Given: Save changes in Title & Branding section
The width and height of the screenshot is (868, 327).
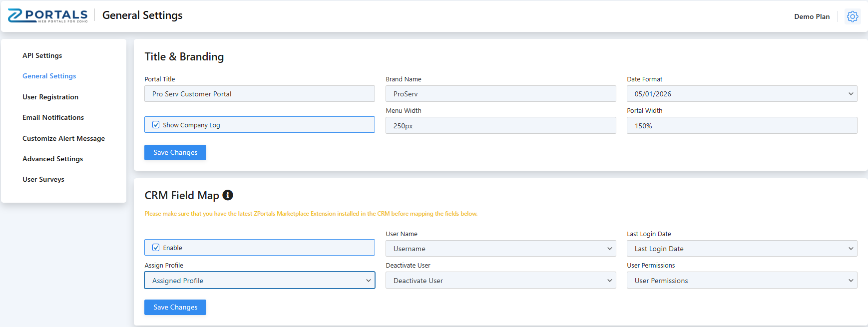Looking at the screenshot, I should pyautogui.click(x=175, y=152).
